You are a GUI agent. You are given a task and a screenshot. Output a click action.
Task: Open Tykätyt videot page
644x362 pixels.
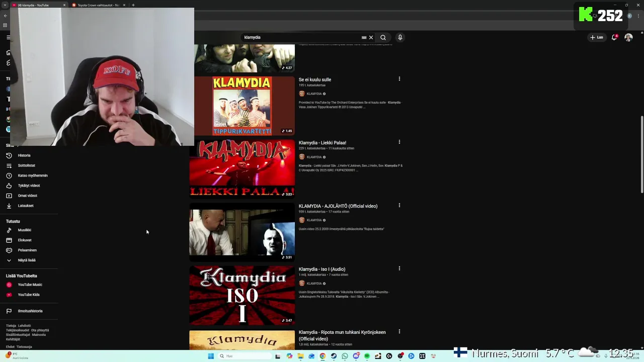point(29,186)
